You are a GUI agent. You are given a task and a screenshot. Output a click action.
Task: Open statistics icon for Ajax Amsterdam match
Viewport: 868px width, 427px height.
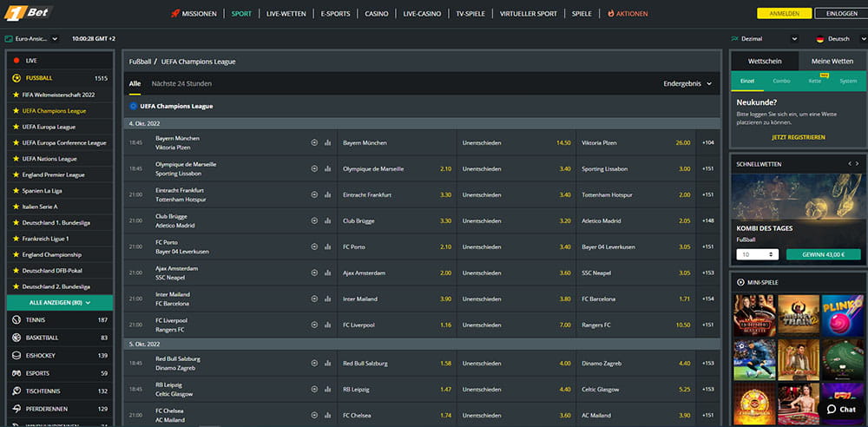tap(328, 273)
